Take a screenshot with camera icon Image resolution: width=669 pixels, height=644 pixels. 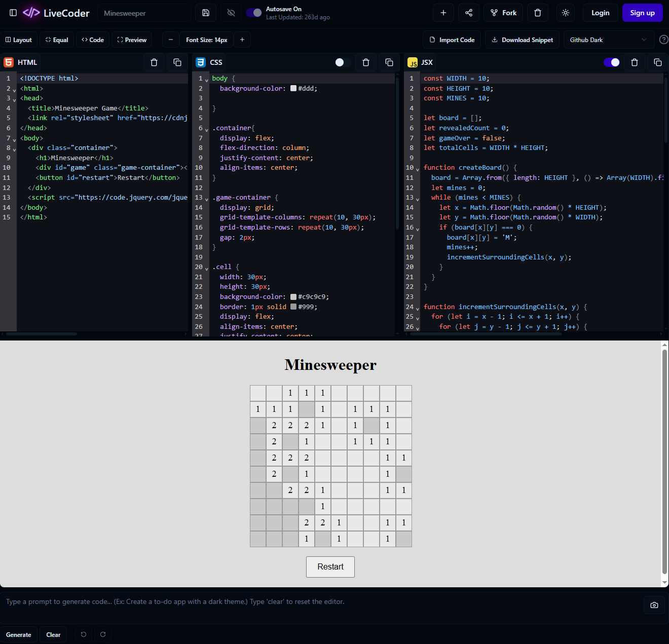pos(654,605)
